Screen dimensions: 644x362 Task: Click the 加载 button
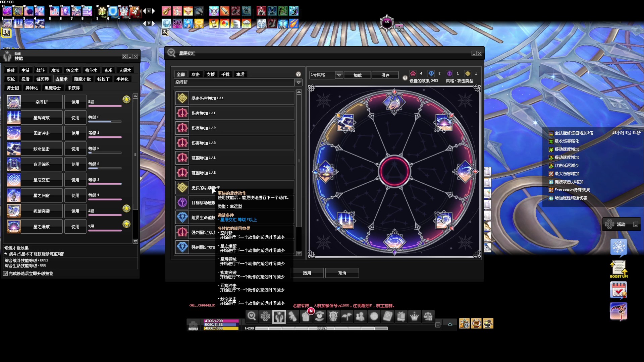coord(358,75)
